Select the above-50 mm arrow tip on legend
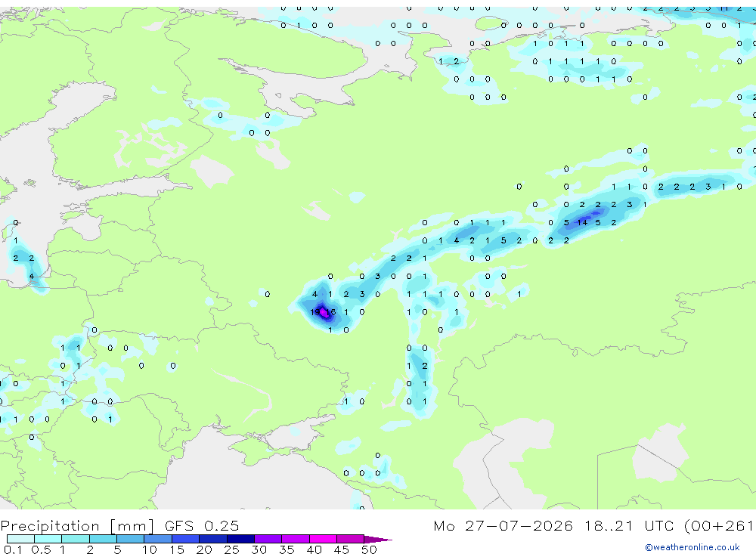 pos(378,539)
